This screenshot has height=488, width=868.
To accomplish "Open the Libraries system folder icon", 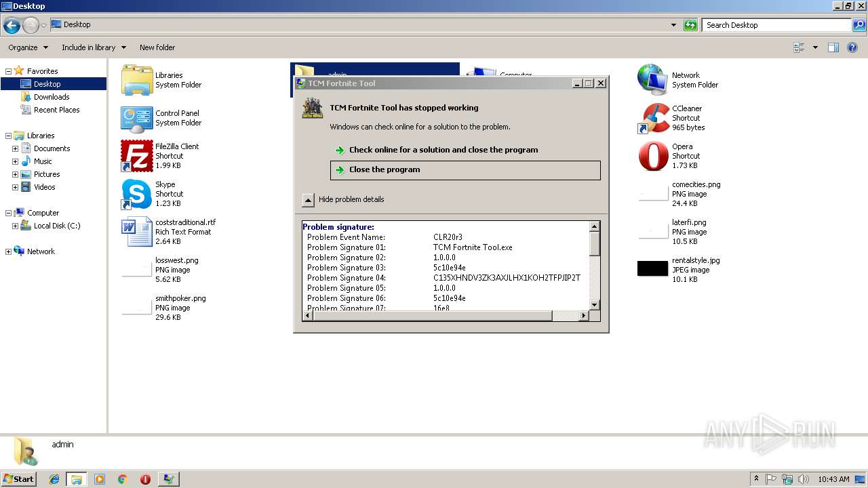I will click(137, 81).
